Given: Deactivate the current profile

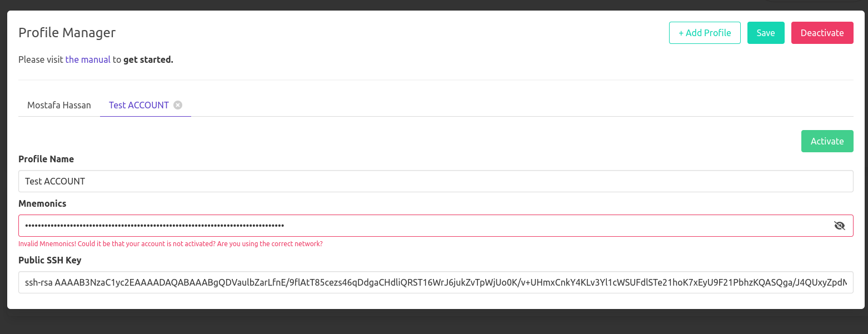Looking at the screenshot, I should point(822,33).
